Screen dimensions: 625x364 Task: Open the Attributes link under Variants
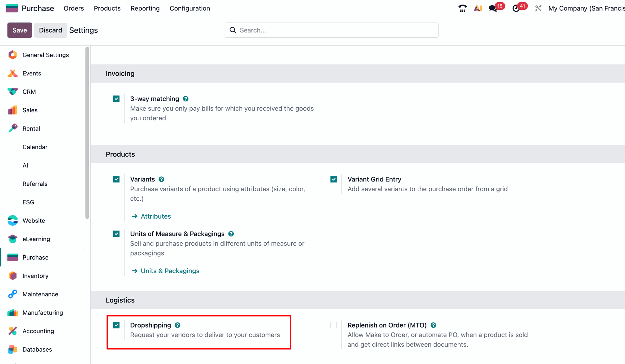pyautogui.click(x=156, y=216)
